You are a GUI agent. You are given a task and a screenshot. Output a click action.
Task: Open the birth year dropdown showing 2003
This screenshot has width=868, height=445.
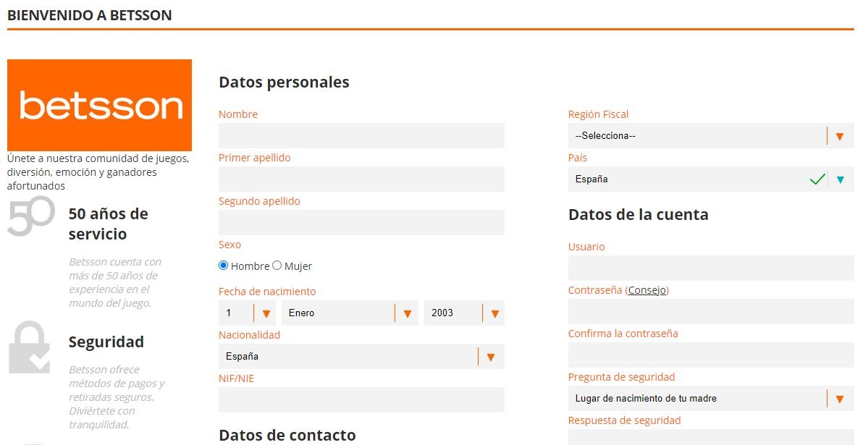465,313
